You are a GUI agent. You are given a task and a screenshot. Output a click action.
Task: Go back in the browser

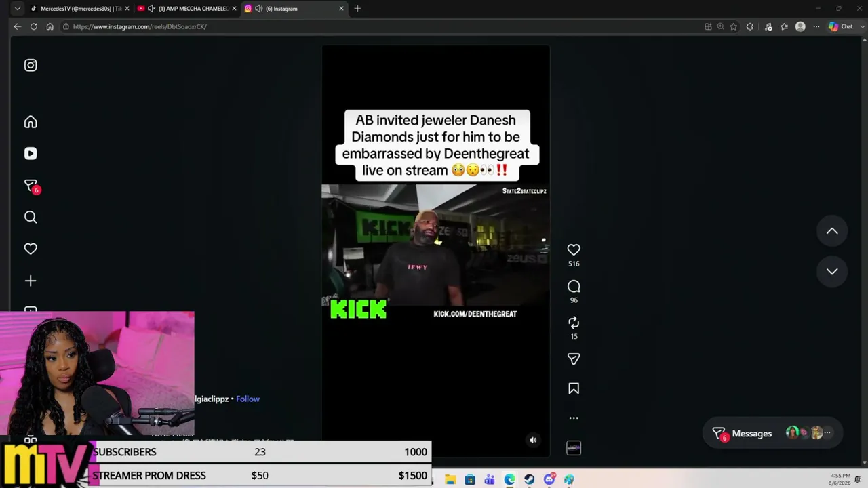coord(18,26)
